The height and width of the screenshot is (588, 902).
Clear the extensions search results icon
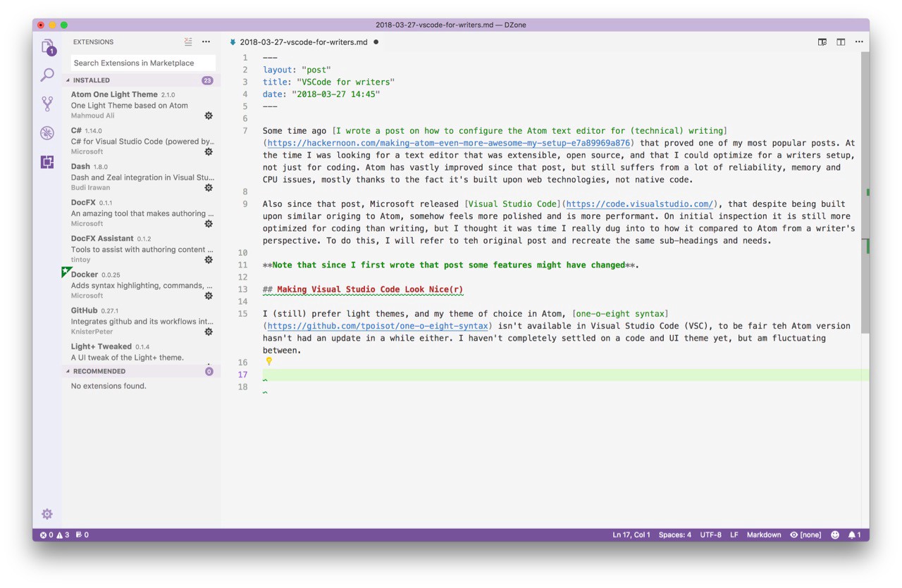188,42
